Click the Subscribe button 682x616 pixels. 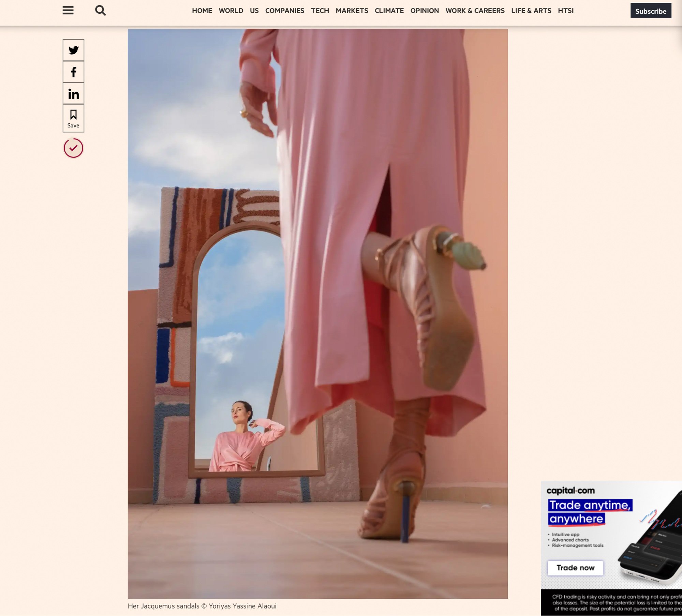(651, 11)
